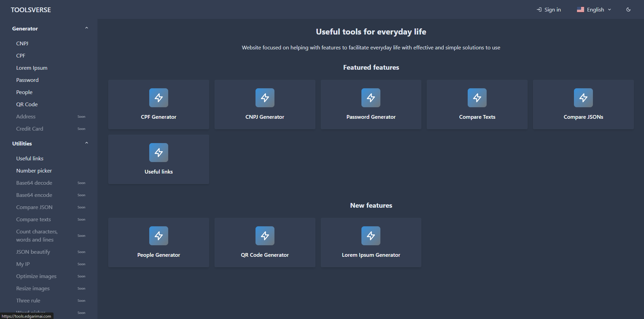Viewport: 644px width, 319px height.
Task: Open Compare Texts using its card icon
Action: point(477,98)
